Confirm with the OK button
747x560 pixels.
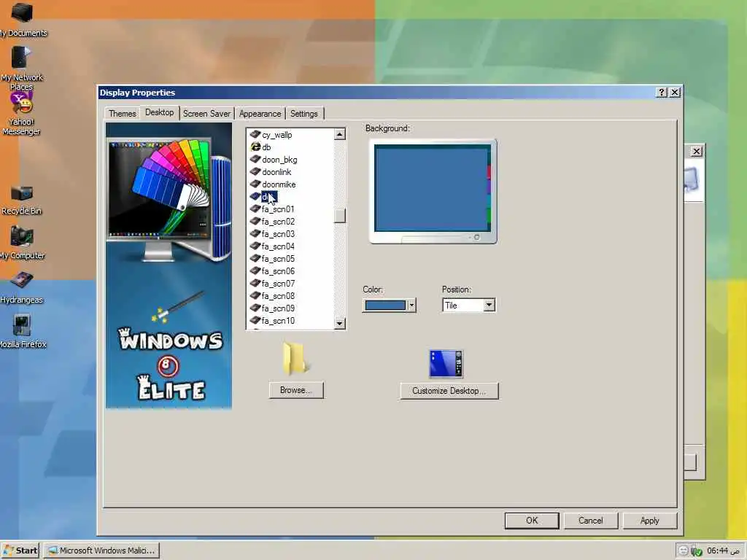click(532, 521)
